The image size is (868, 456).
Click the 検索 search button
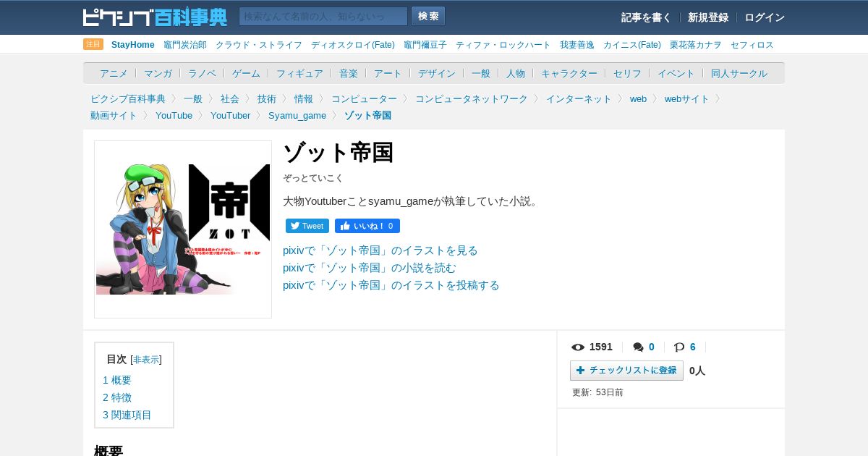coord(428,16)
